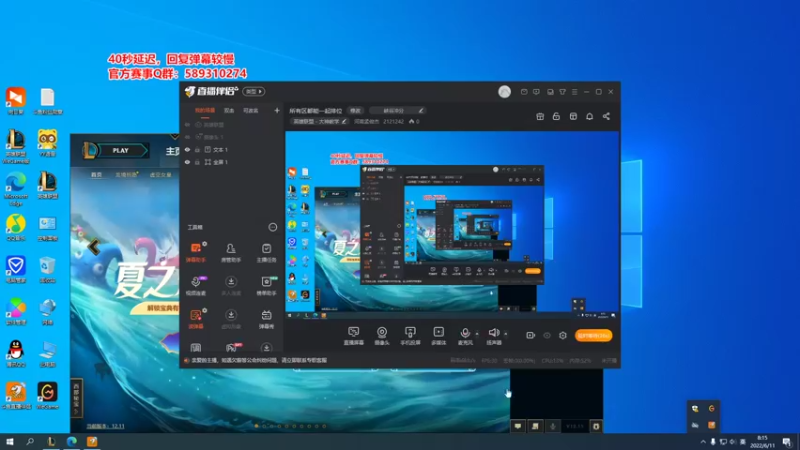Open notification bell icon
The height and width of the screenshot is (450, 800).
[x=589, y=116]
